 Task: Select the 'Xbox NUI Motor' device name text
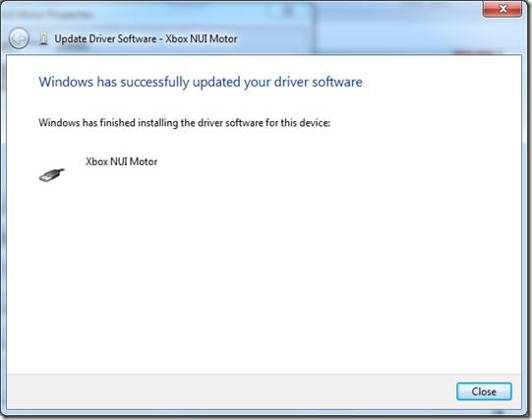(121, 161)
